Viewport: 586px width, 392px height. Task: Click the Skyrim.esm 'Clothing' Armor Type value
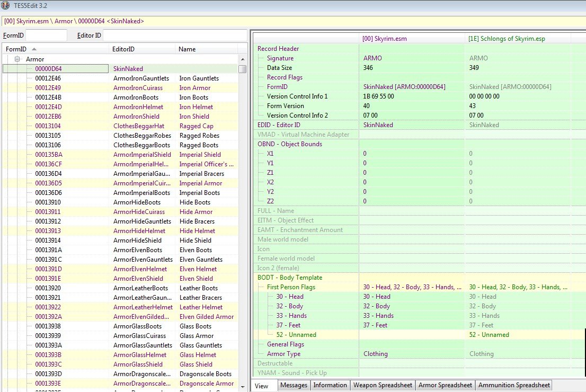(x=376, y=354)
